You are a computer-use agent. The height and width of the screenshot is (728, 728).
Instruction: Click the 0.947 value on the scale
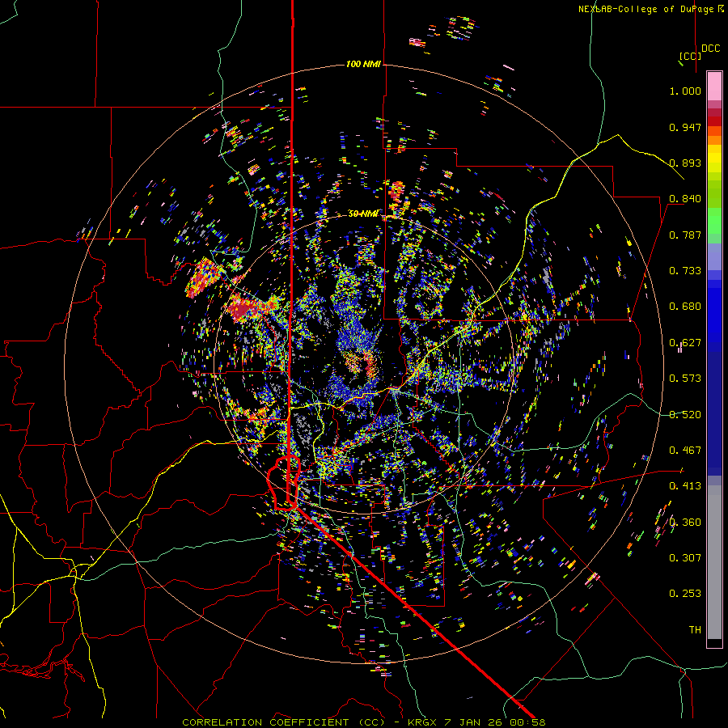coord(685,127)
